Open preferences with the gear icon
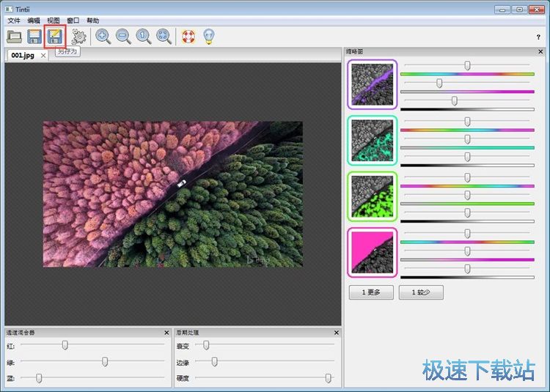550x392 pixels. click(x=78, y=36)
